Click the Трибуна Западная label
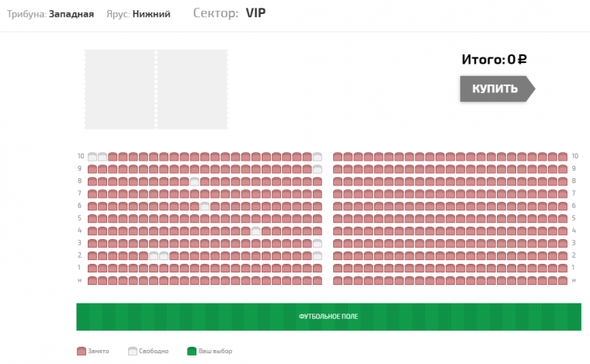Screen dimensions: 590x364 pos(50,14)
